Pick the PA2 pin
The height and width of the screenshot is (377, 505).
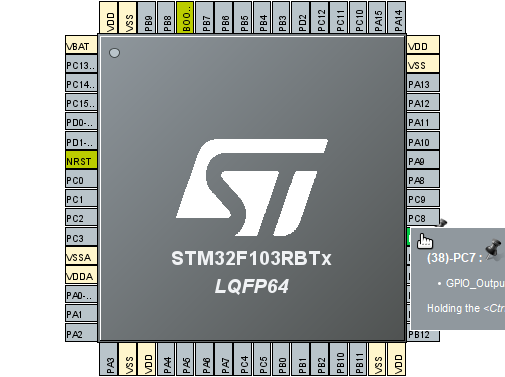click(x=81, y=332)
